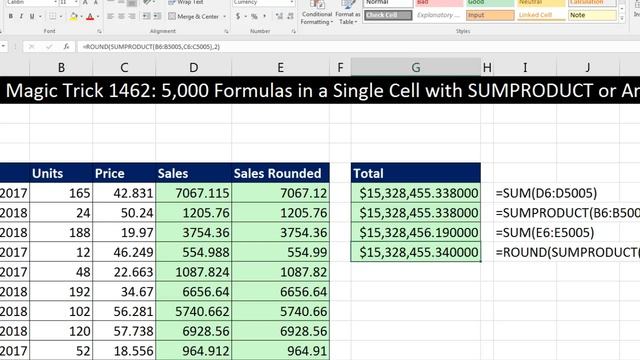Viewport: 640px width, 360px height.
Task: Expand the cell styles gallery
Action: click(x=622, y=18)
